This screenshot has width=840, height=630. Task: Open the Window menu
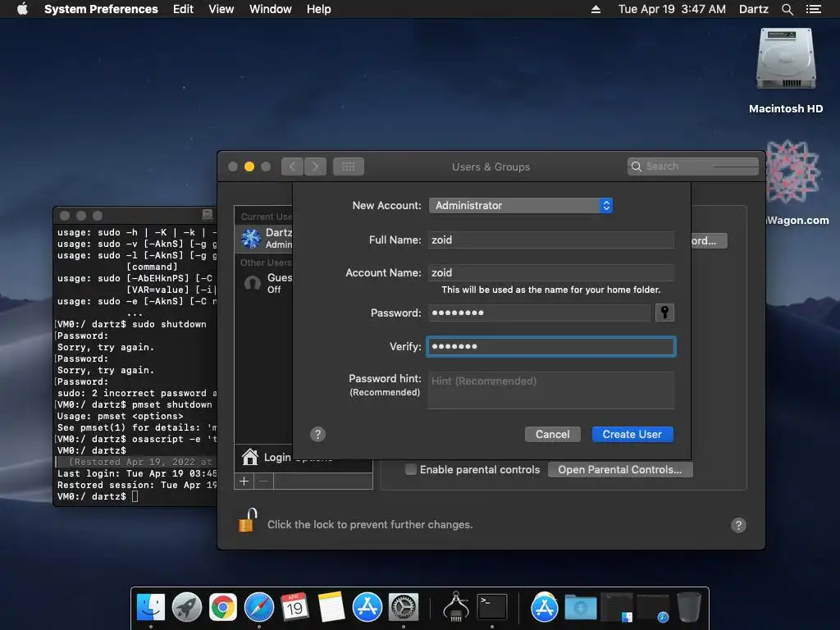point(270,9)
